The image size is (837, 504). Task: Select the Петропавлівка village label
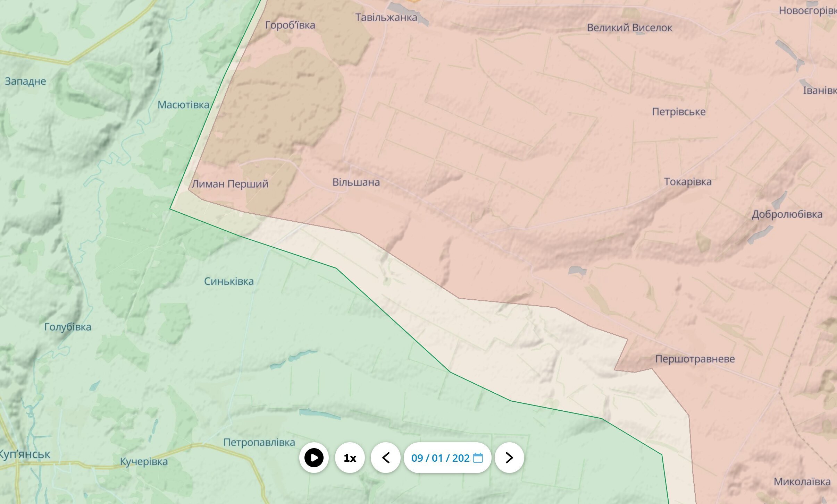[259, 442]
